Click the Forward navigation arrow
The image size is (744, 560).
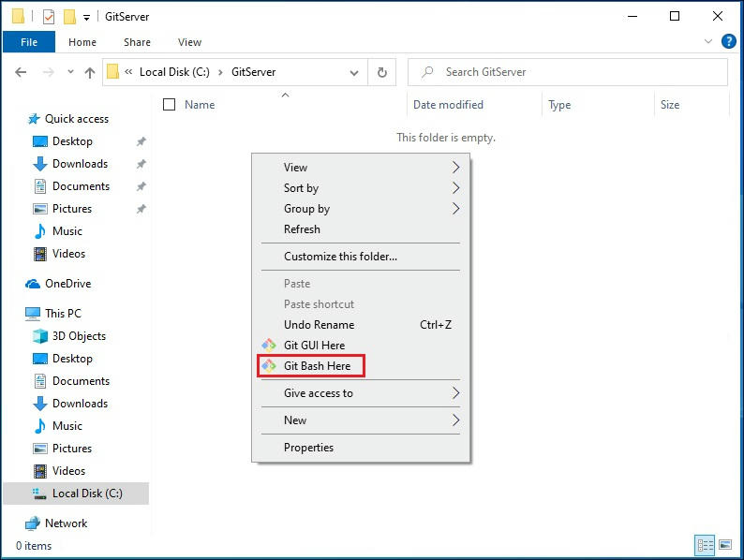pos(49,72)
